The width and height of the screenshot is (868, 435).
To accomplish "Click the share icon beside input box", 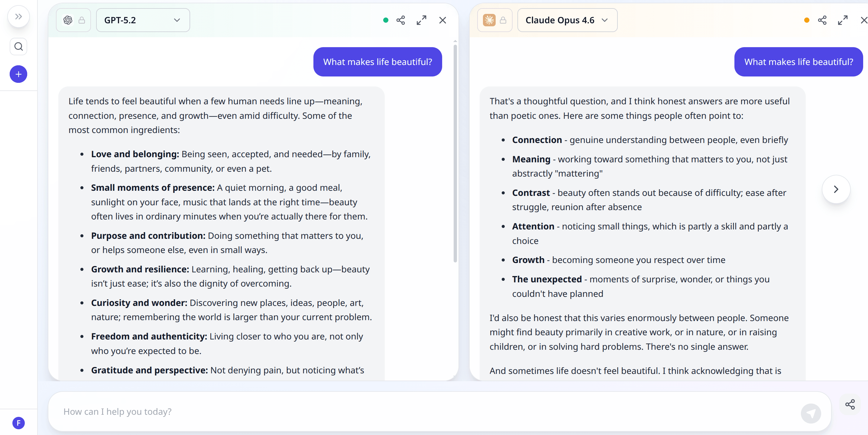I will [850, 404].
